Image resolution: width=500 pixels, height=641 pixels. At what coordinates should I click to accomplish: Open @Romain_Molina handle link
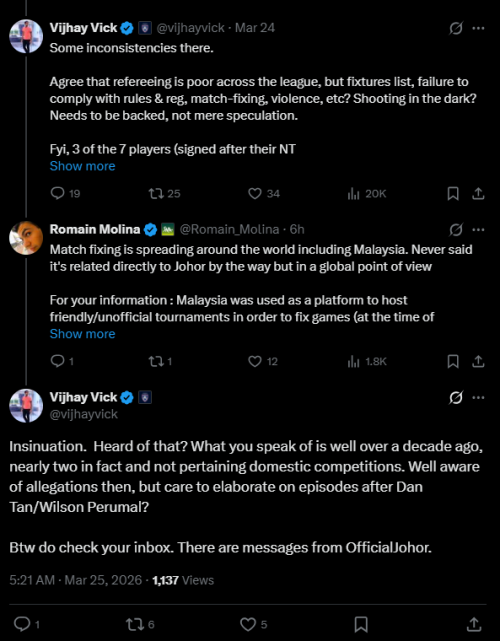pyautogui.click(x=229, y=230)
